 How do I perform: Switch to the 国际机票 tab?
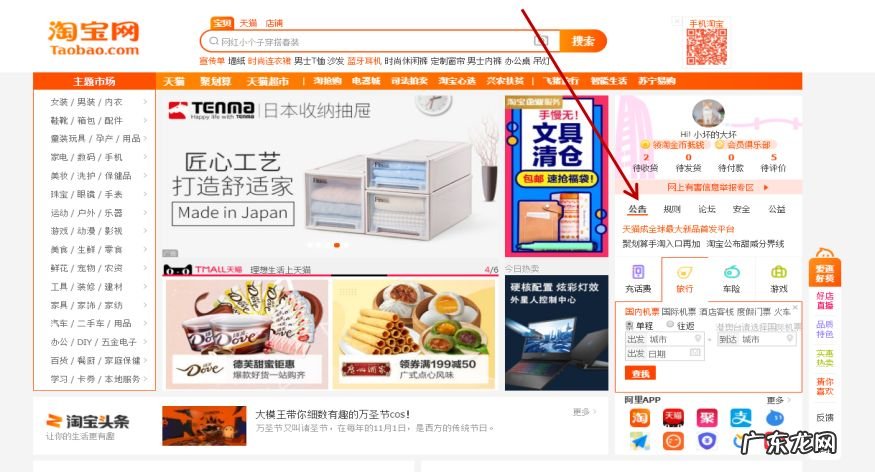678,312
